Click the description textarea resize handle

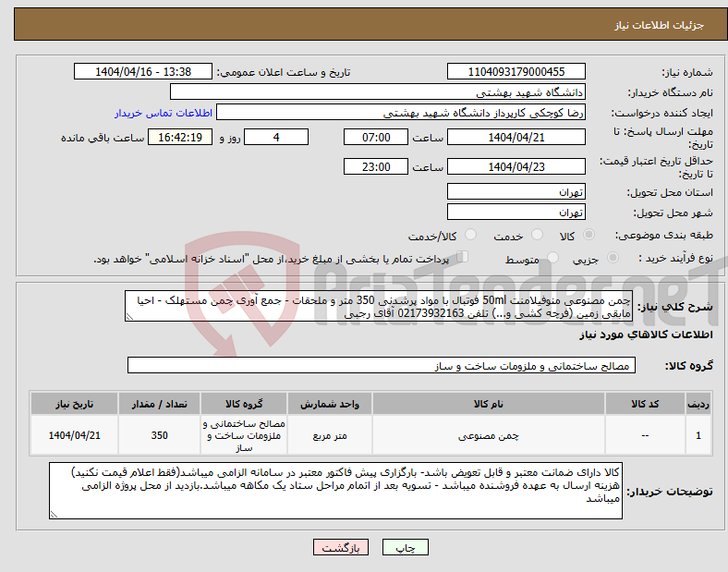click(x=129, y=317)
